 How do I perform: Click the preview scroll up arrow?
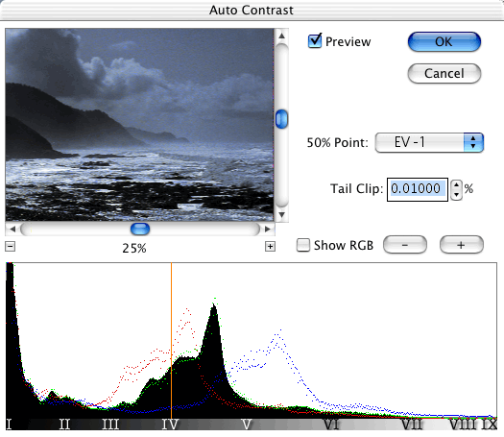(282, 36)
